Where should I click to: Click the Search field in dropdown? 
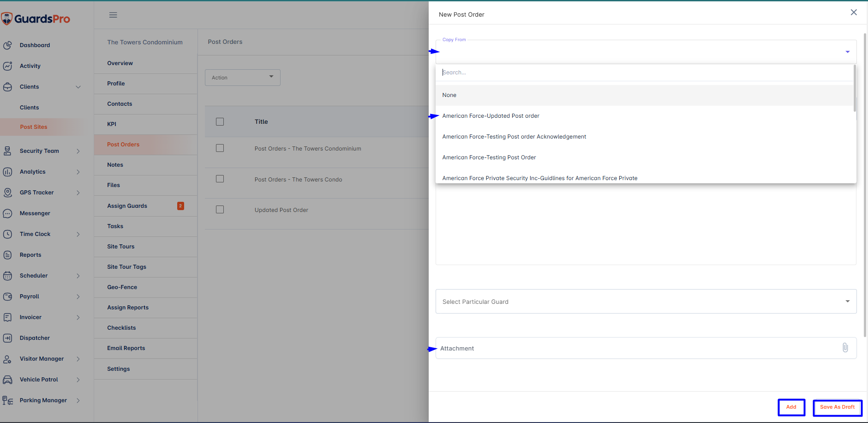coord(645,73)
